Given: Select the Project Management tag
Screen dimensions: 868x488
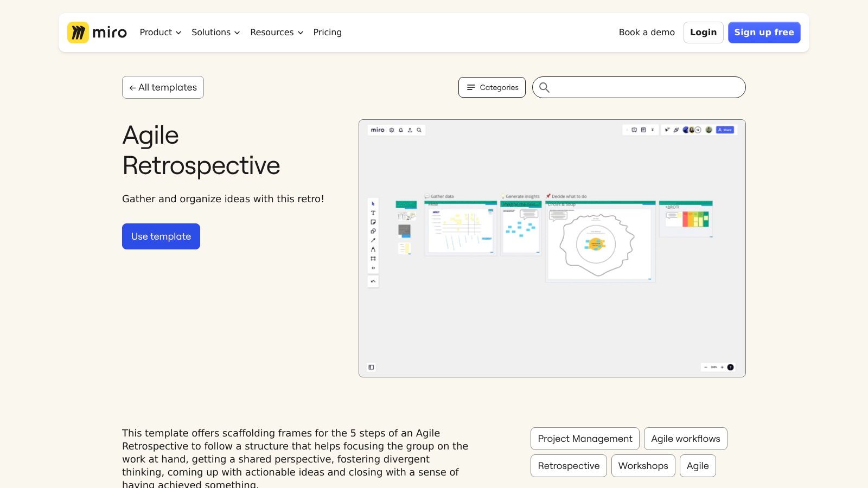Looking at the screenshot, I should [x=585, y=439].
